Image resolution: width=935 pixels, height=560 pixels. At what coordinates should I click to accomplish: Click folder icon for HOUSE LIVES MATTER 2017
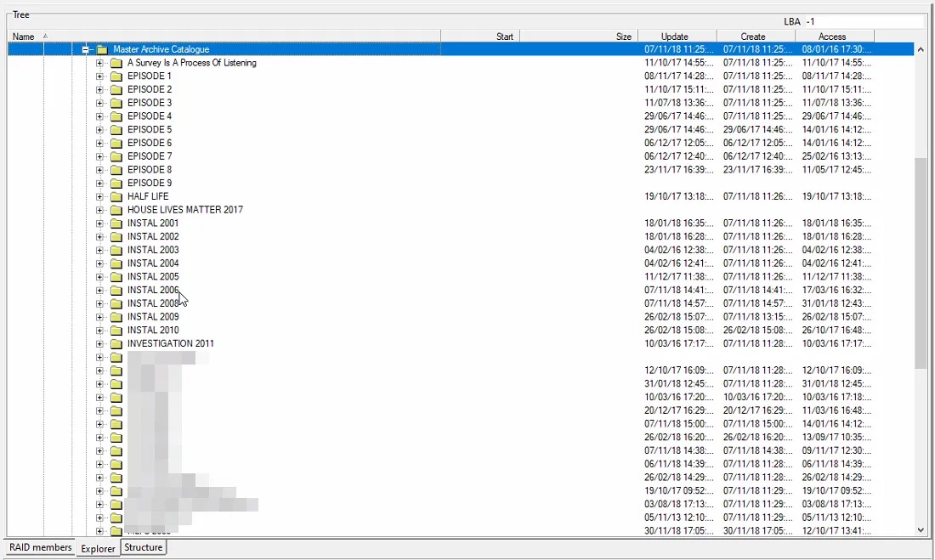(x=116, y=210)
